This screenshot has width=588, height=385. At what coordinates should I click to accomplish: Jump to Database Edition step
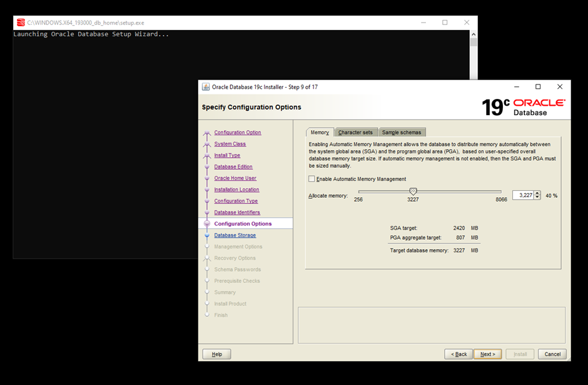(x=233, y=167)
